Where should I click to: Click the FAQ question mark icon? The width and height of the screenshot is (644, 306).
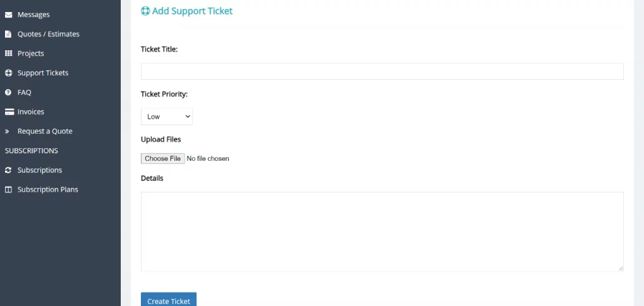point(8,92)
